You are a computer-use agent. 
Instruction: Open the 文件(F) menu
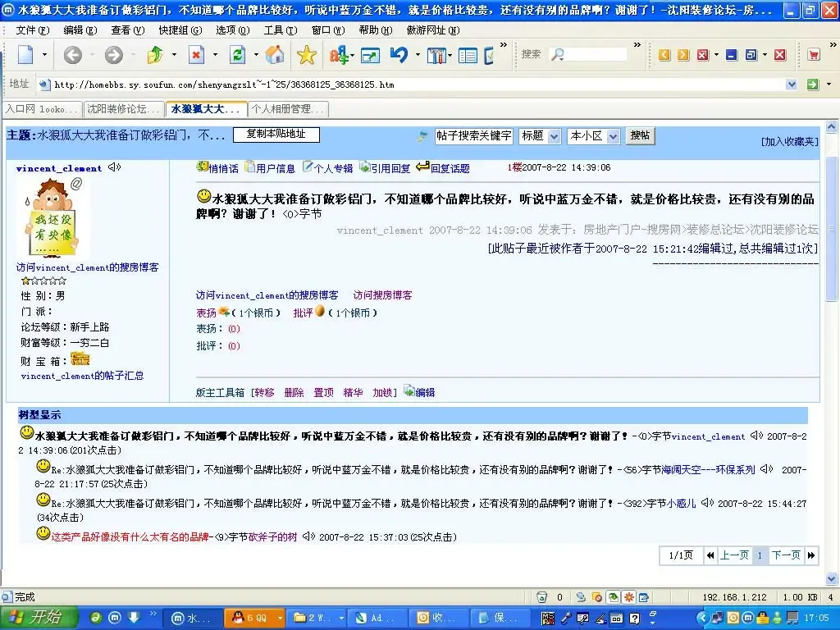click(x=33, y=30)
